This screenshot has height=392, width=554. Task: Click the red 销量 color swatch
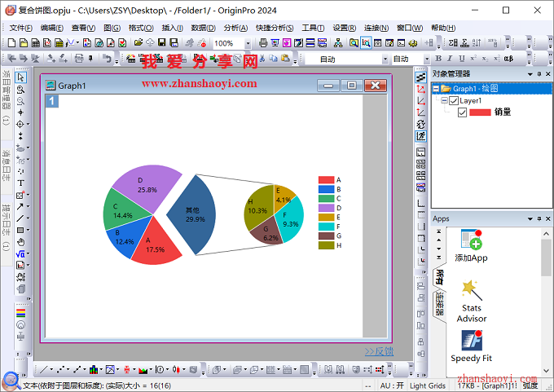pyautogui.click(x=480, y=112)
